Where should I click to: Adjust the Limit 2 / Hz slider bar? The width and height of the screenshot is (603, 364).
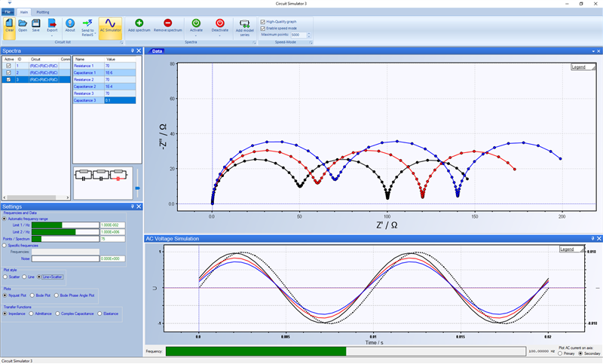[66, 232]
